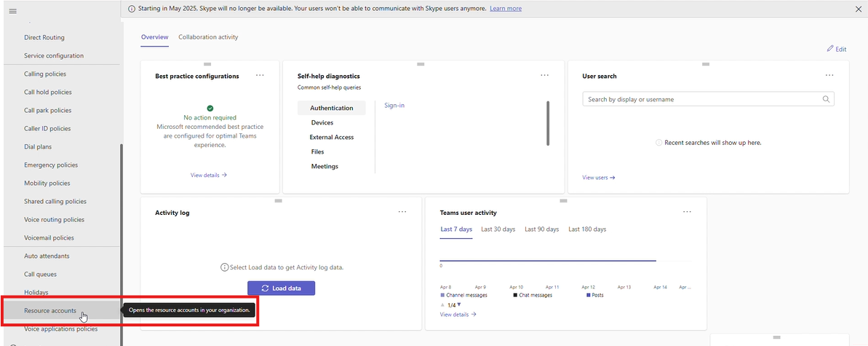Switch to Collaboration activity tab
Image resolution: width=868 pixels, height=346 pixels.
pyautogui.click(x=208, y=37)
